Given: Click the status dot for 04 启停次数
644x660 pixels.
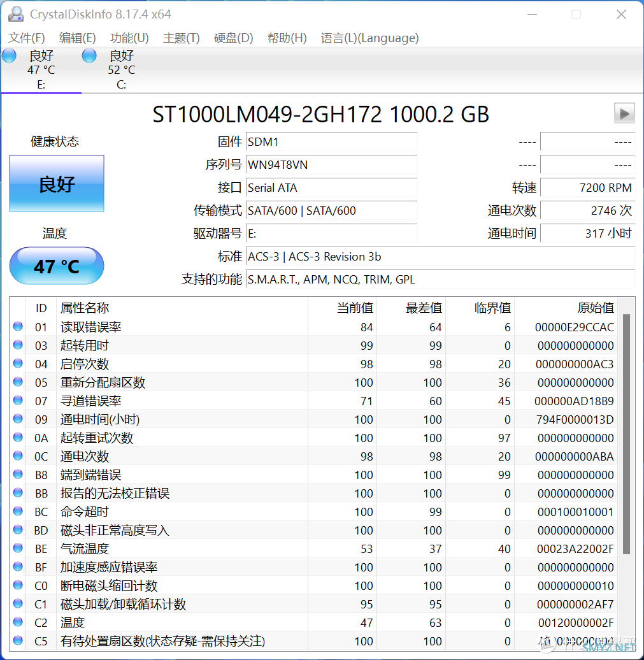Looking at the screenshot, I should 18,363.
